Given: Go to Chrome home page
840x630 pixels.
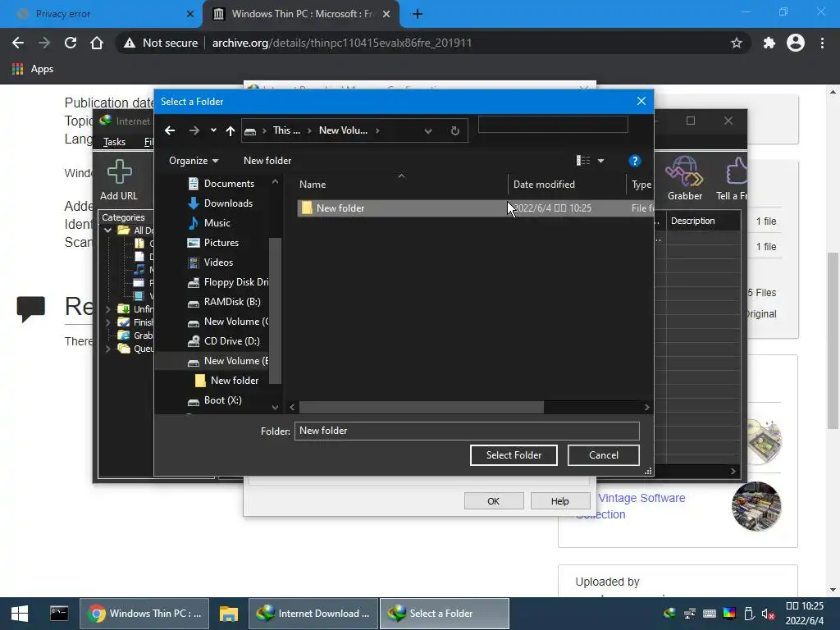Looking at the screenshot, I should point(97,43).
